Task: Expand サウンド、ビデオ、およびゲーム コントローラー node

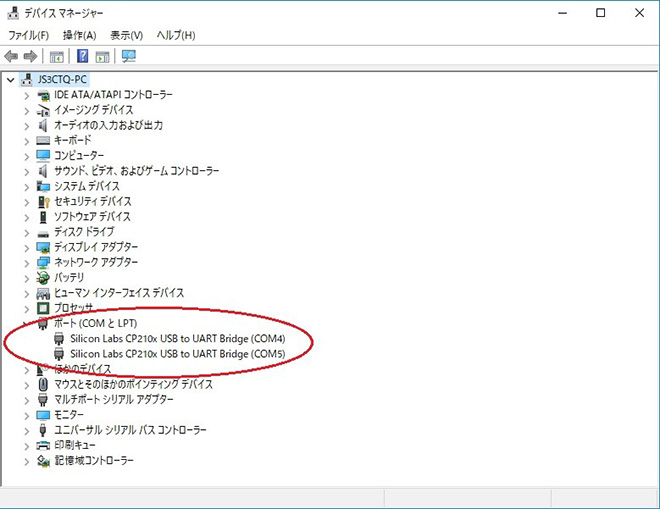Action: click(27, 172)
